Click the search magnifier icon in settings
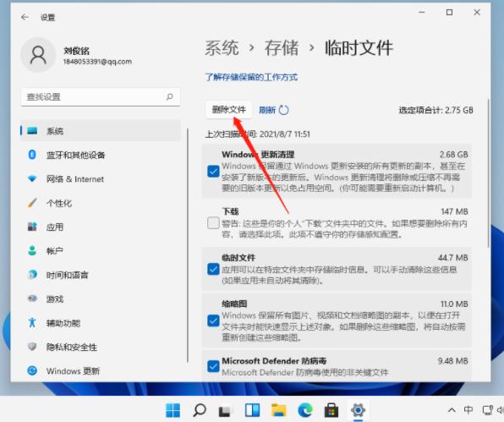 point(170,96)
